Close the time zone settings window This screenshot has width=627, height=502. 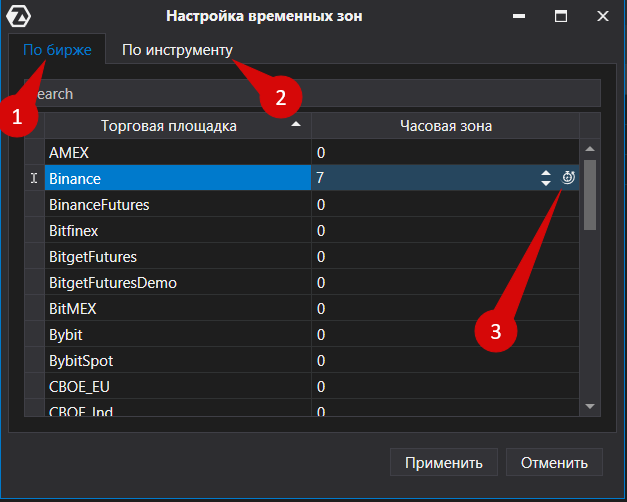603,16
